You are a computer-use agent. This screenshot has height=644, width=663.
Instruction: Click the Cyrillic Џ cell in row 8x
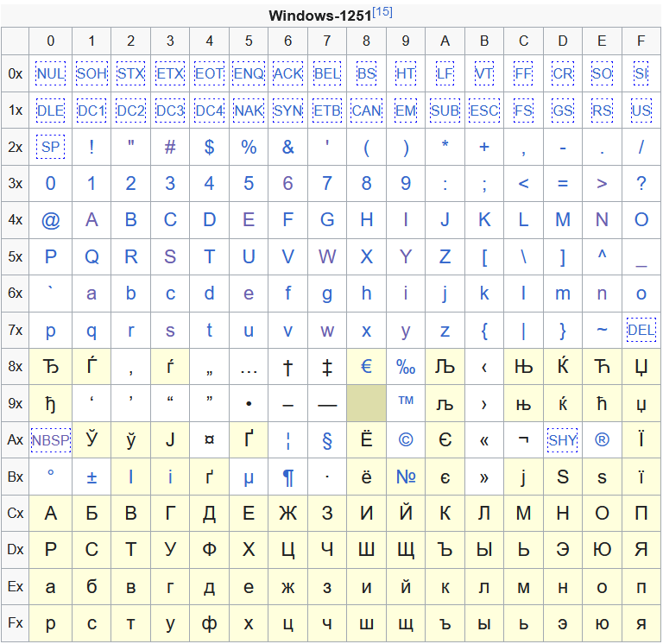click(641, 366)
